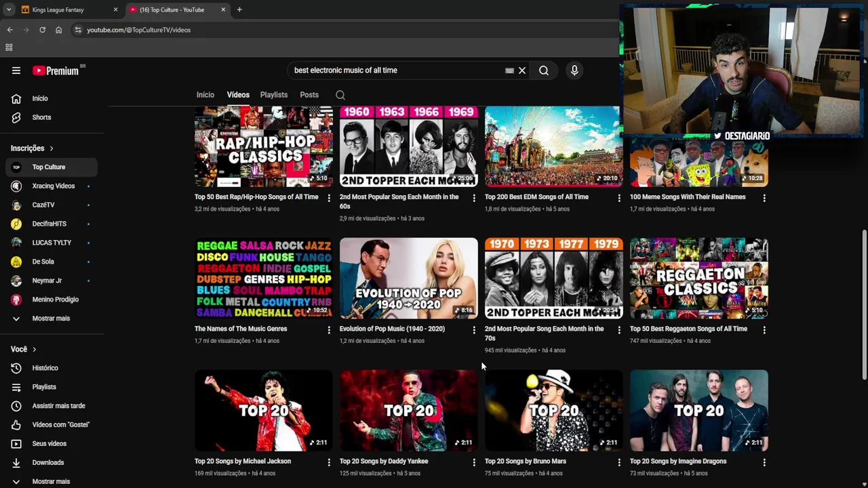Image resolution: width=868 pixels, height=488 pixels.
Task: Expand subscriptions with Mostrar mais under Menino Prodígio
Action: [x=52, y=319]
